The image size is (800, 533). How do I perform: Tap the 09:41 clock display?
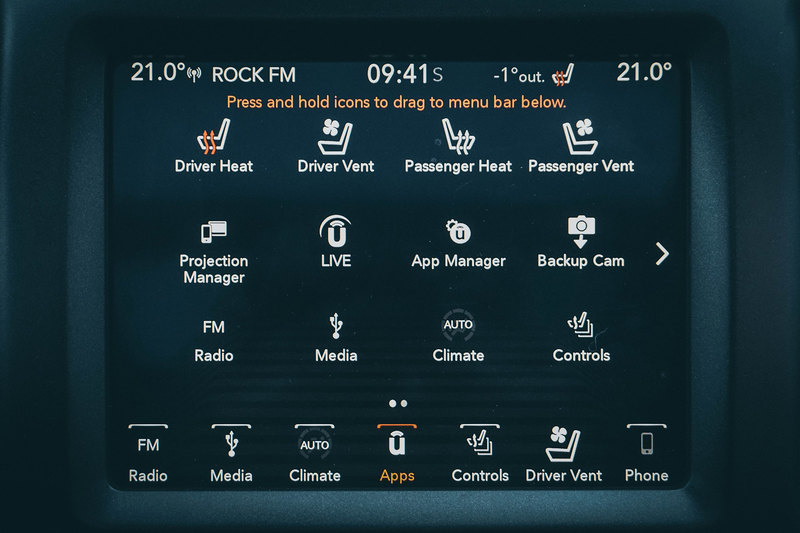tap(398, 74)
